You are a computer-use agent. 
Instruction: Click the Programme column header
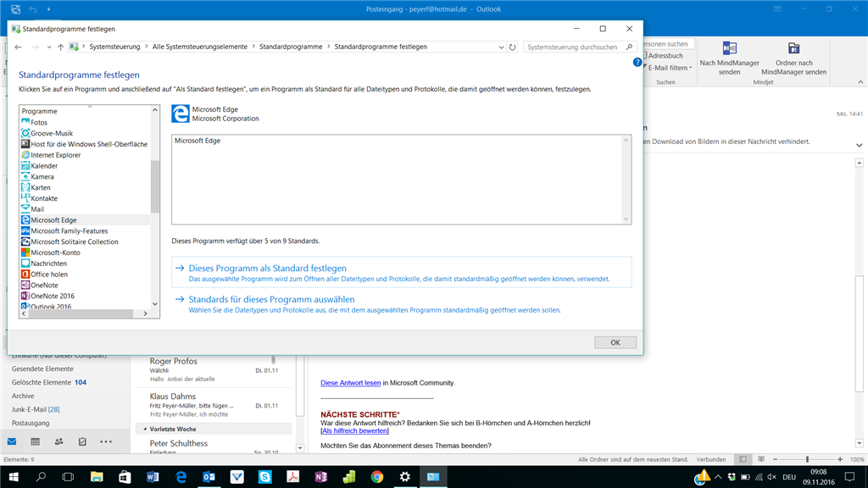85,111
